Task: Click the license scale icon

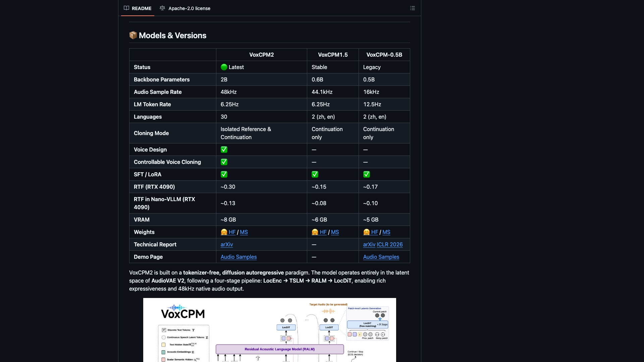Action: [162, 8]
